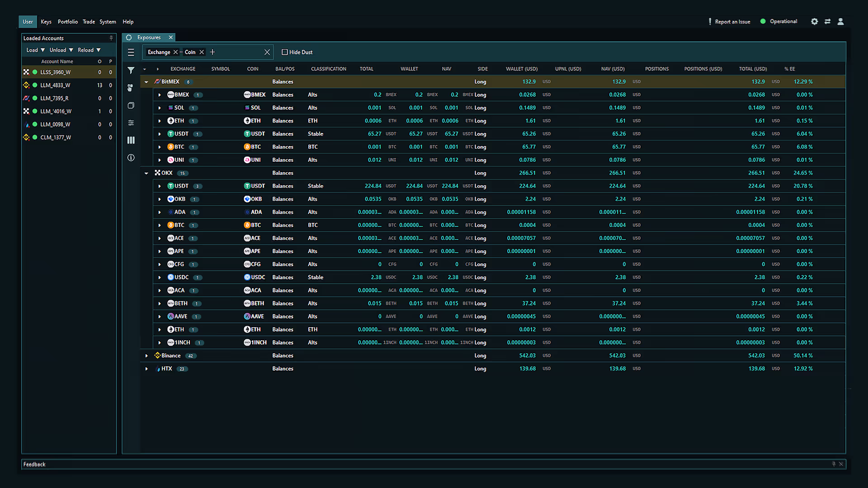Sort by Account Name column header
868x488 pixels.
[57, 61]
